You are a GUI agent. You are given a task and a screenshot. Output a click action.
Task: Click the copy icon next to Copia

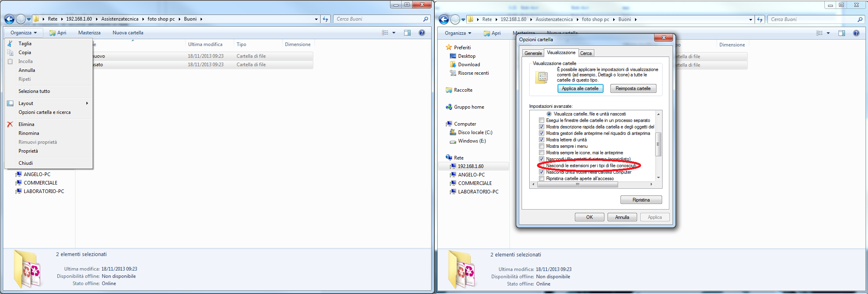10,52
